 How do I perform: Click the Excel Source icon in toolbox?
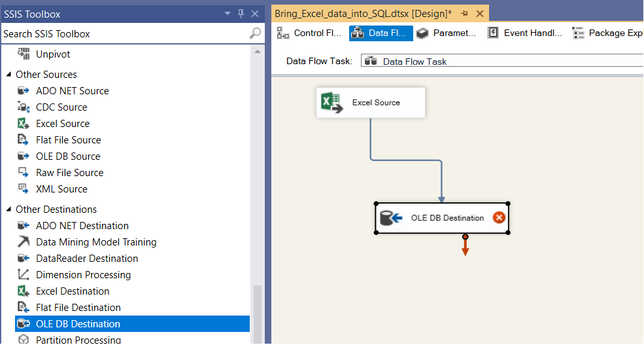(23, 124)
